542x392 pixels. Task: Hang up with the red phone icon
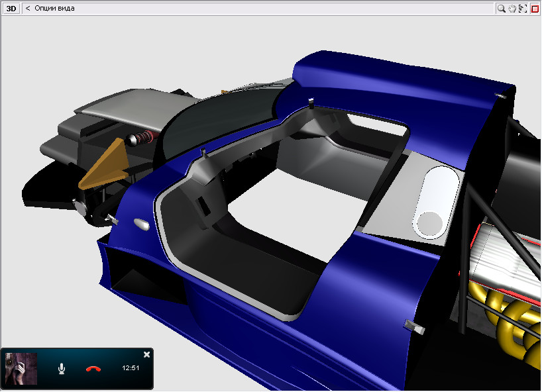pos(93,368)
